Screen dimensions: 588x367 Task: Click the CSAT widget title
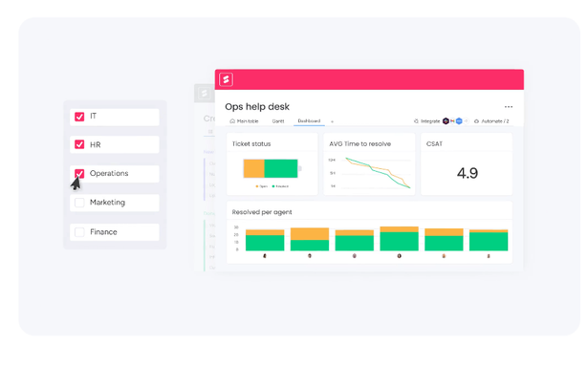coord(434,143)
